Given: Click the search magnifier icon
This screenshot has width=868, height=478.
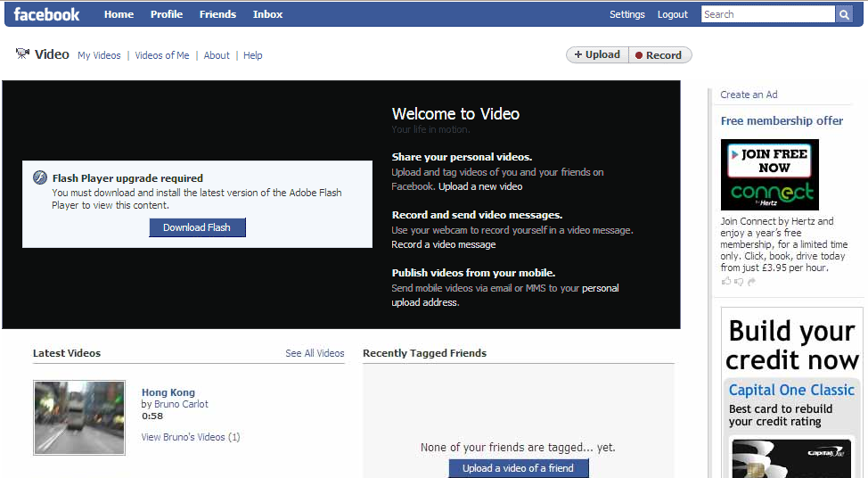Looking at the screenshot, I should pos(844,14).
